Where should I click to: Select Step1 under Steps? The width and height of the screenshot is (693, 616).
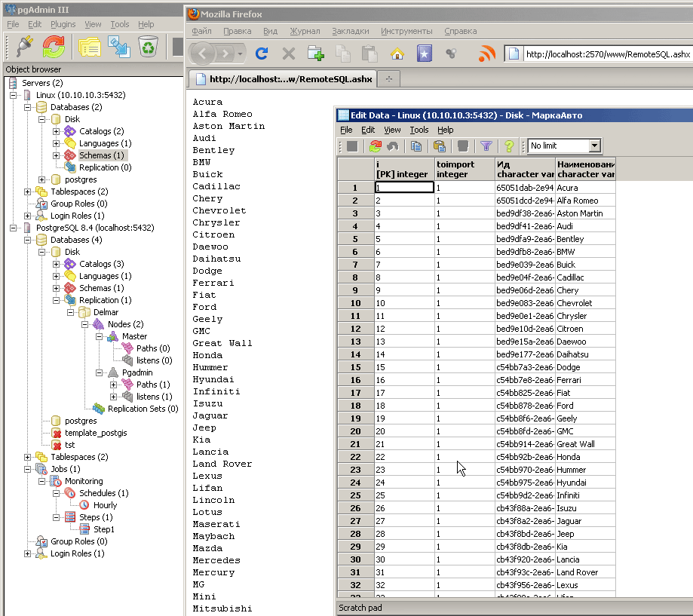pos(104,529)
